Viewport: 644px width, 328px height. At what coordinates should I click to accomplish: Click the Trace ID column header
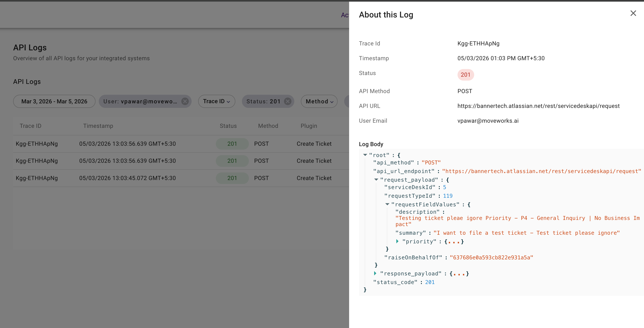point(31,126)
